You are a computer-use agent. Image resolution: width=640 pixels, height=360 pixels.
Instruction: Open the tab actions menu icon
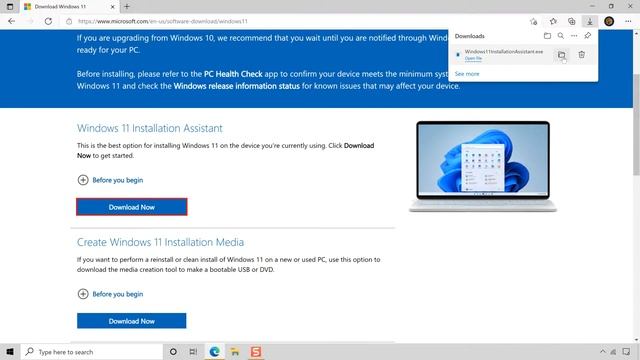click(x=10, y=7)
